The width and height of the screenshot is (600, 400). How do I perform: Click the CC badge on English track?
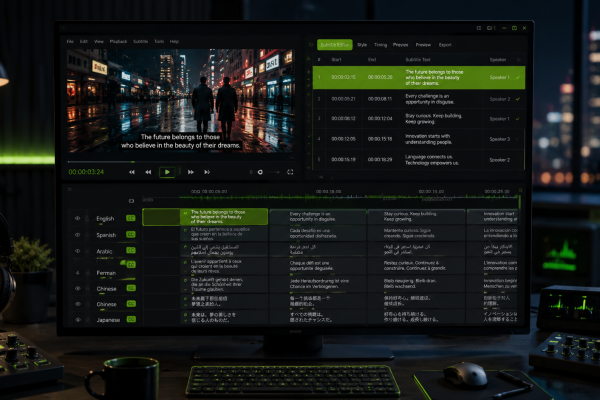click(131, 218)
